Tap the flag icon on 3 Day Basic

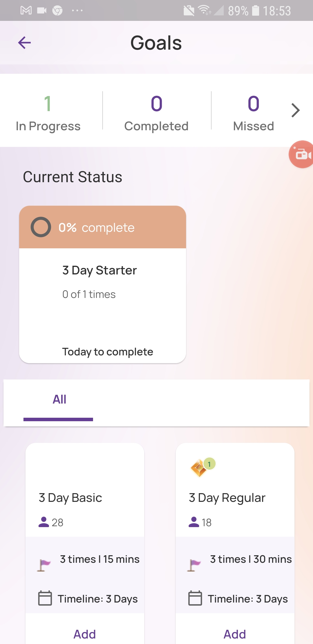44,565
